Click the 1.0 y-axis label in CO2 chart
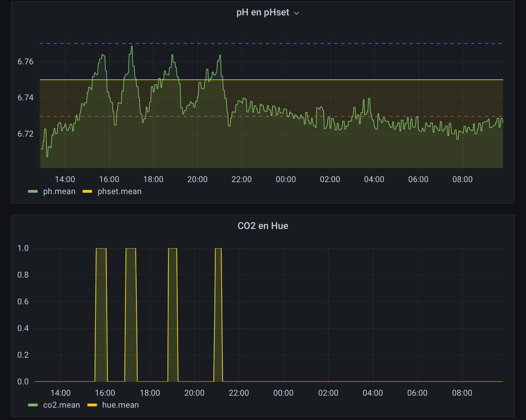 23,248
